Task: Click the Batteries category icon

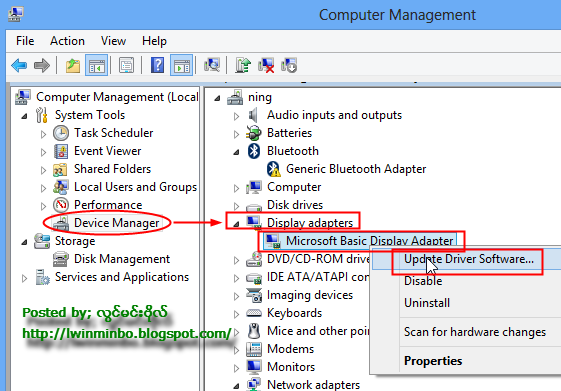Action: pyautogui.click(x=254, y=133)
